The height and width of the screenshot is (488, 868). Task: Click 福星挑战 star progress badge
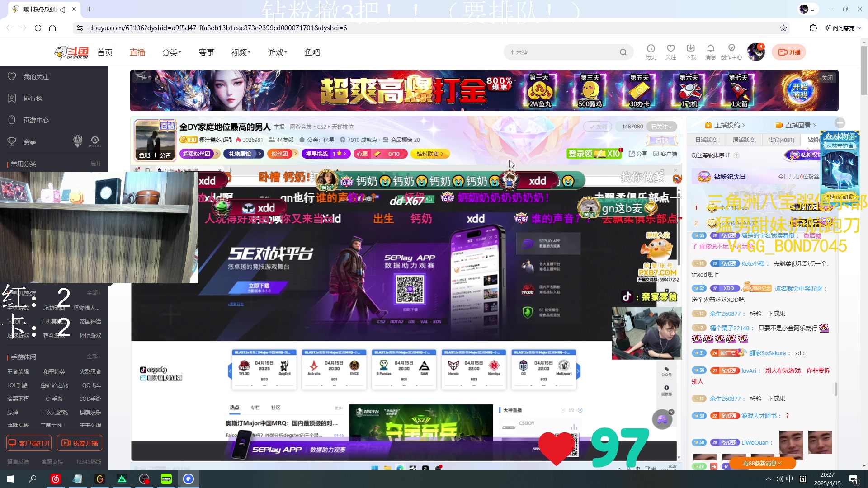(326, 154)
